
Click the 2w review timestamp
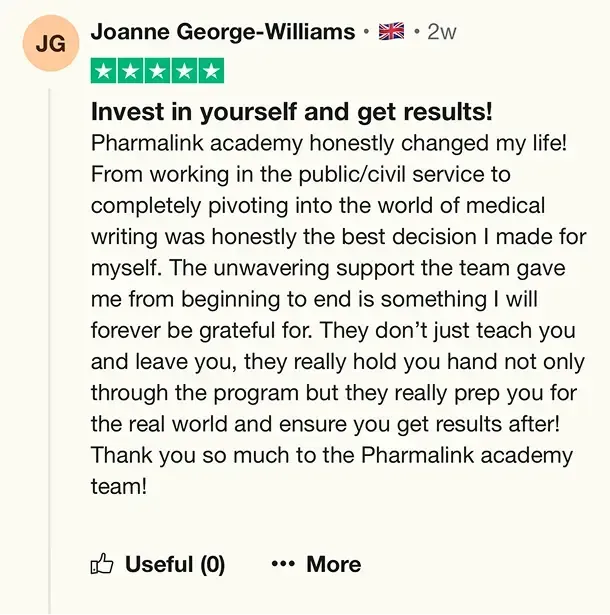(x=442, y=32)
